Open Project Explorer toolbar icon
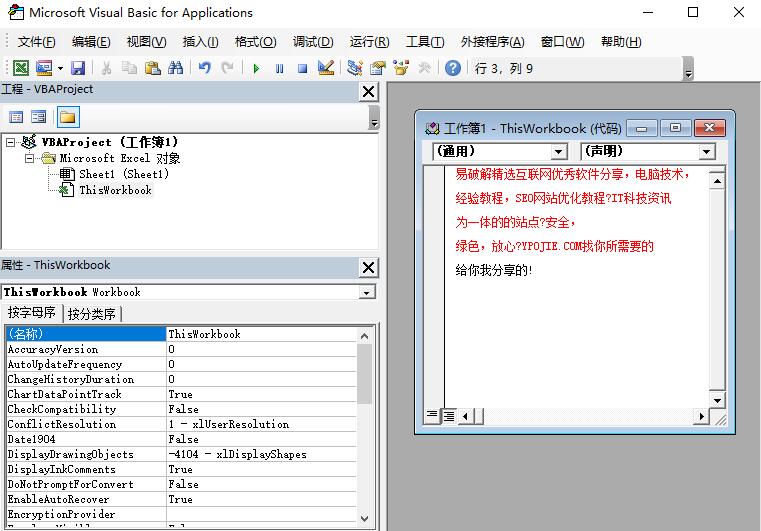Screen dimensions: 761x531 355,68
